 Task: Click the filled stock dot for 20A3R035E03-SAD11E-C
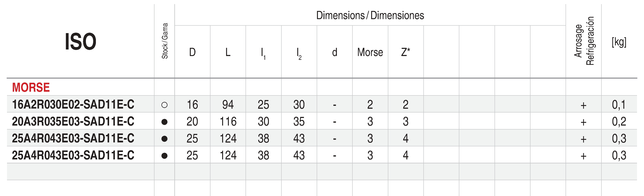pyautogui.click(x=164, y=122)
